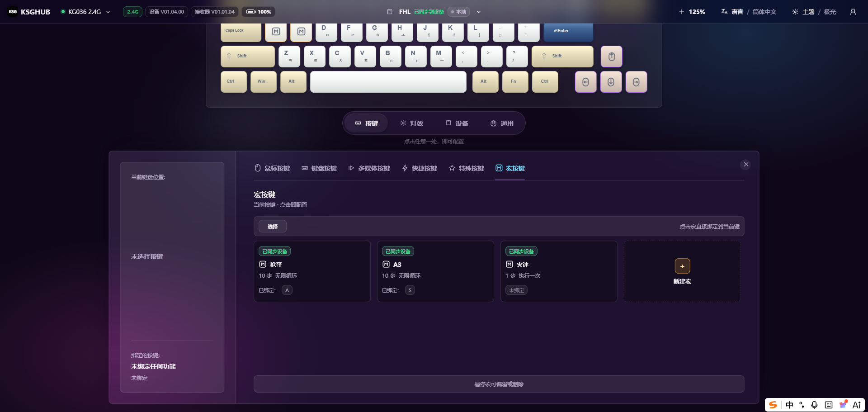Click the spacebar on the virtual keyboard
This screenshot has width=868, height=412.
coord(388,82)
